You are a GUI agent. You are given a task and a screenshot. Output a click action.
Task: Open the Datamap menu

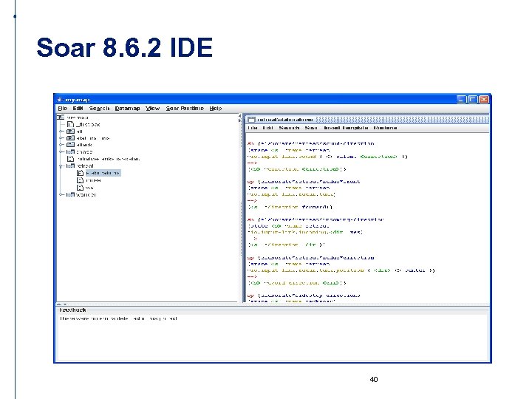point(127,108)
